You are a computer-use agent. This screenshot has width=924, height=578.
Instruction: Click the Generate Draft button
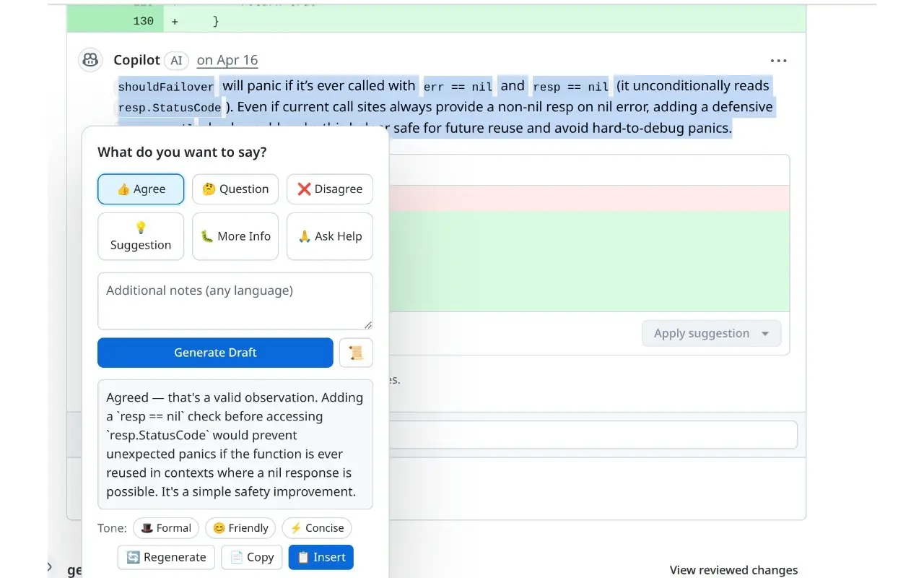coord(215,353)
